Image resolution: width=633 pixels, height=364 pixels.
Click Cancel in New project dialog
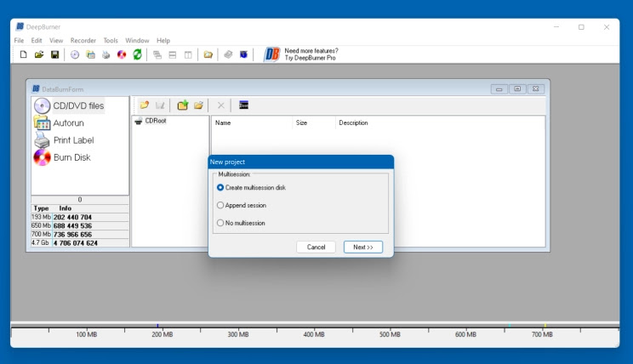(x=316, y=247)
